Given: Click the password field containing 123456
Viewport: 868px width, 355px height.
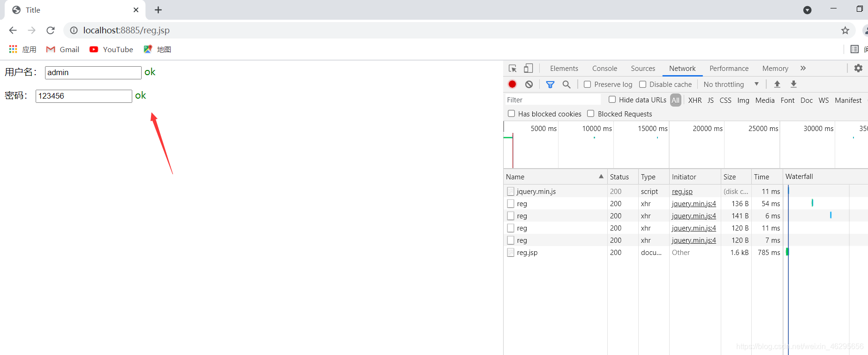Looking at the screenshot, I should point(83,96).
